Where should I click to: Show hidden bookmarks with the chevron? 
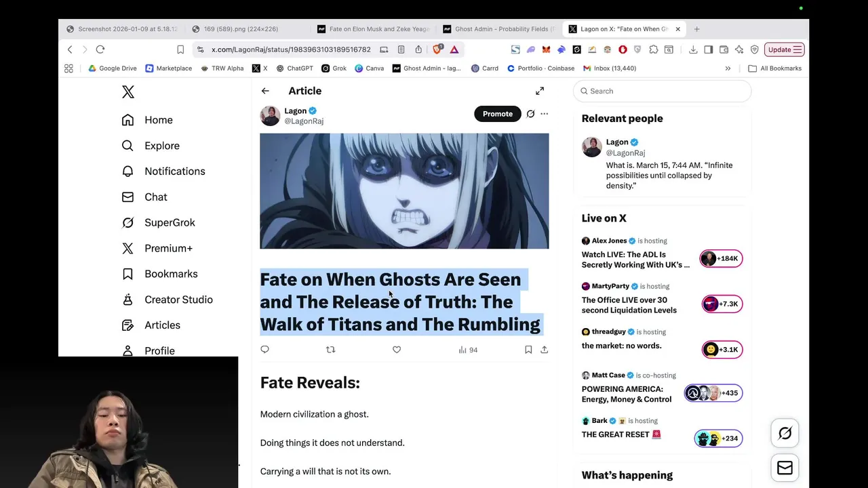(728, 68)
